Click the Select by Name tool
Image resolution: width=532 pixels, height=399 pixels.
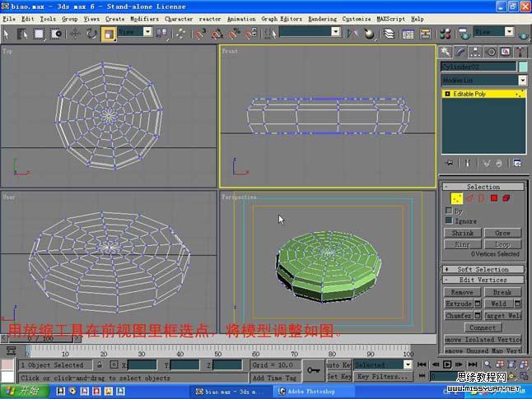coord(22,34)
